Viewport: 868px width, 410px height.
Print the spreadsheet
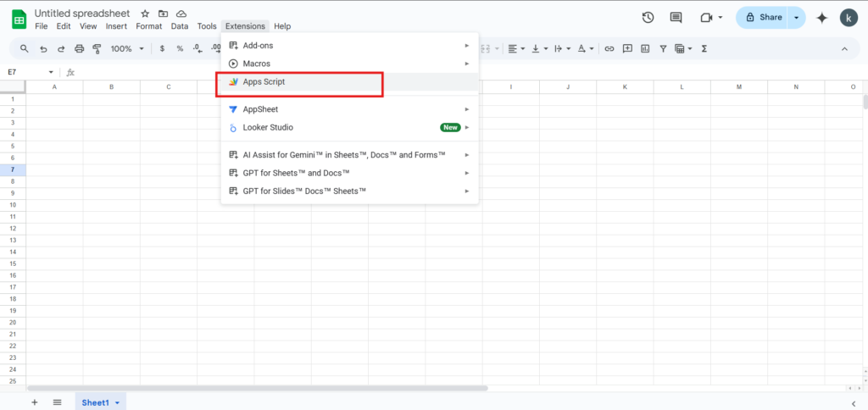79,48
